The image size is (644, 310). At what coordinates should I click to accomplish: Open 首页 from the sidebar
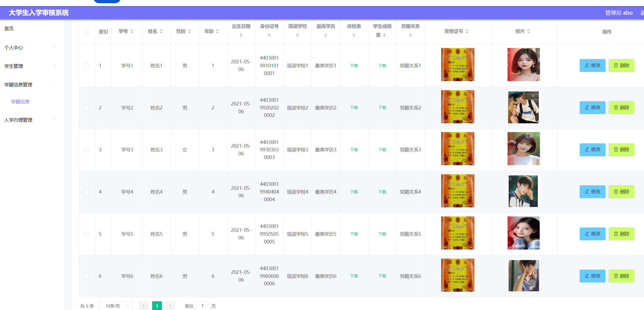point(9,28)
